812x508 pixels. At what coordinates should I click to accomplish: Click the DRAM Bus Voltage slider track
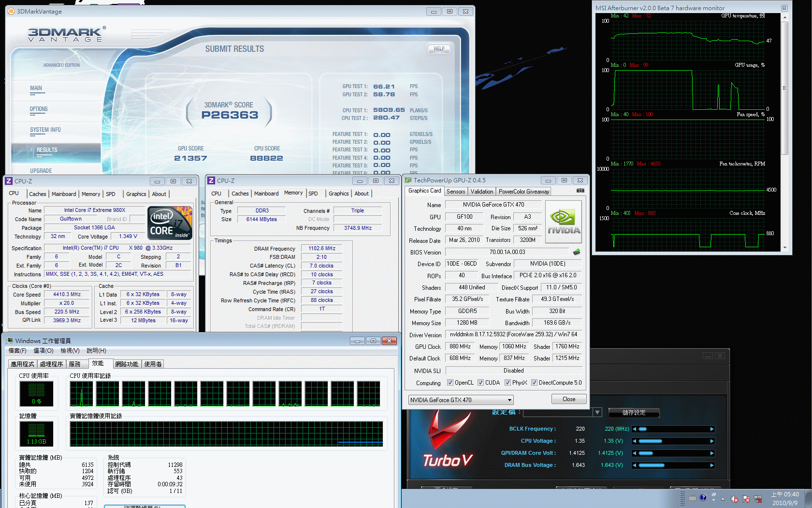coord(673,465)
